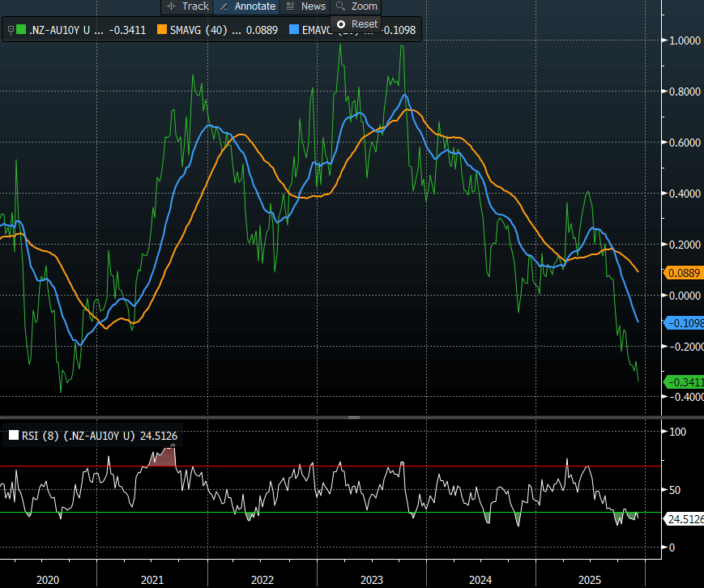This screenshot has height=588, width=704.
Task: Click the green .NZ-AU10Y series swatch
Action: [x=22, y=30]
